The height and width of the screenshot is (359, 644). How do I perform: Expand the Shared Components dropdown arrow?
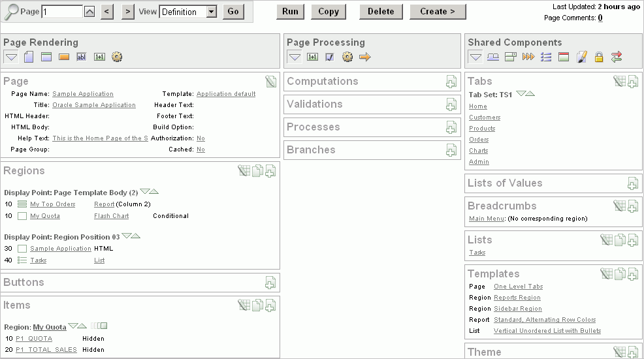coord(475,57)
